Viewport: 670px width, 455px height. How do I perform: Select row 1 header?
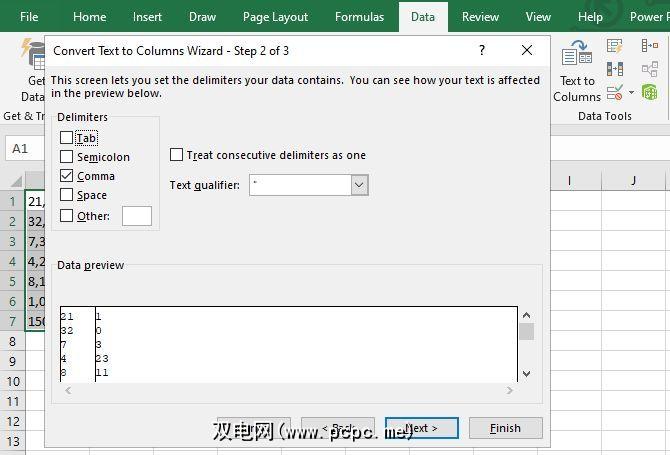[x=12, y=201]
